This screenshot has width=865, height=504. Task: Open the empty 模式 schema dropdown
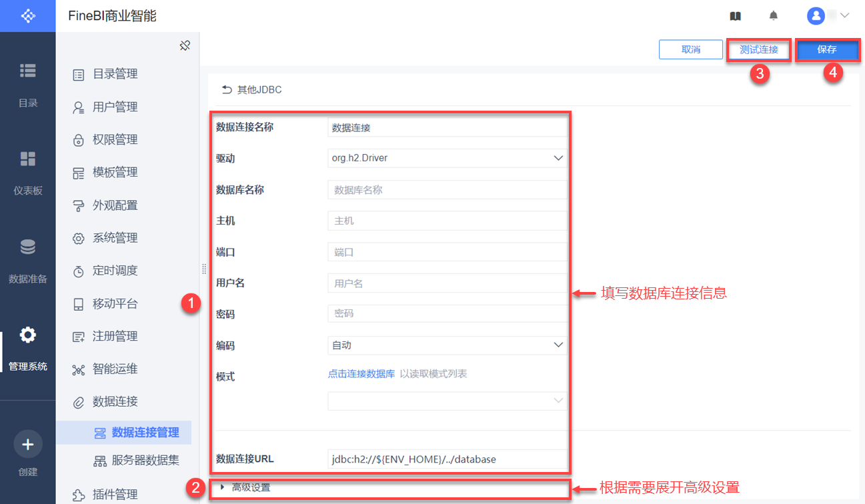(x=448, y=401)
